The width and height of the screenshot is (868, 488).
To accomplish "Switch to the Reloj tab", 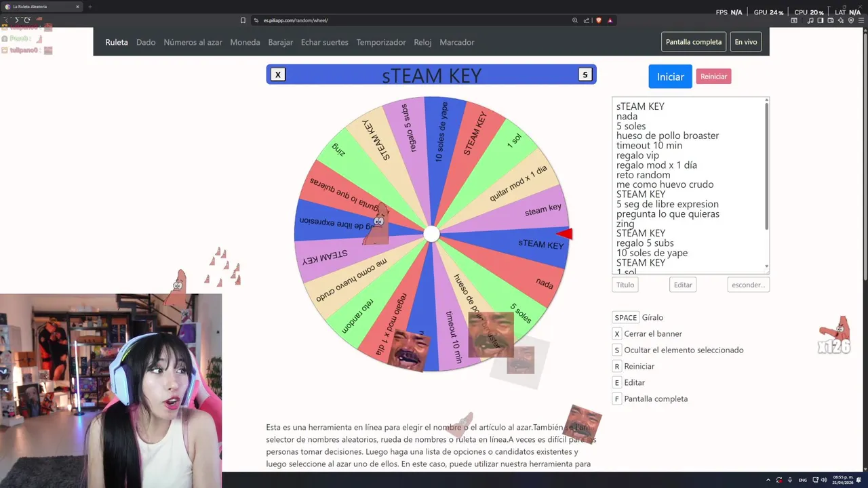I will (422, 42).
